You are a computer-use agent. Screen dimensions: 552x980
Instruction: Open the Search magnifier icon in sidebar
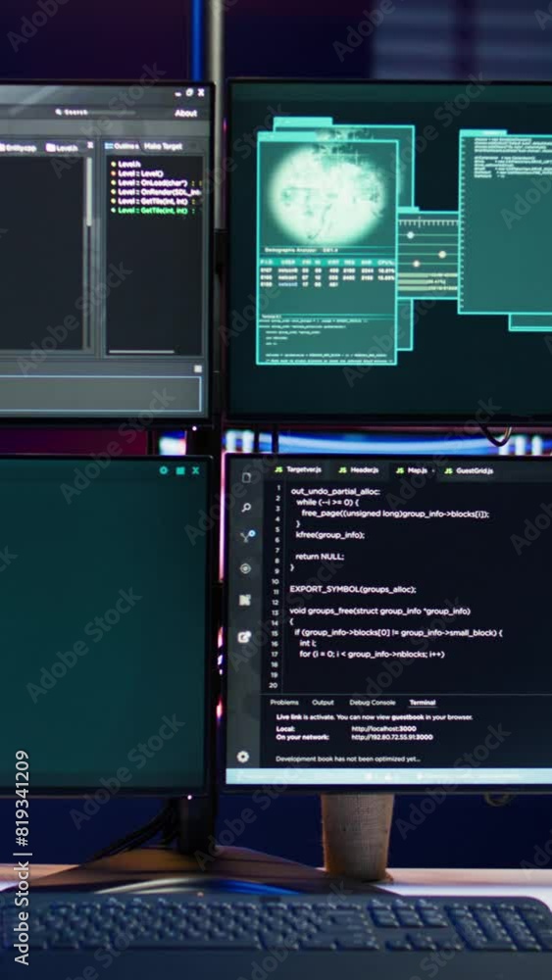246,508
